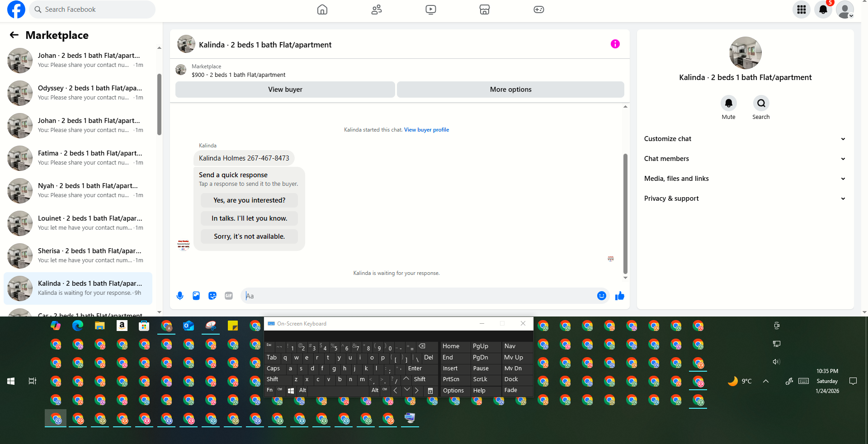Open the Amazon taskbar icon
The height and width of the screenshot is (444, 868).
click(122, 326)
